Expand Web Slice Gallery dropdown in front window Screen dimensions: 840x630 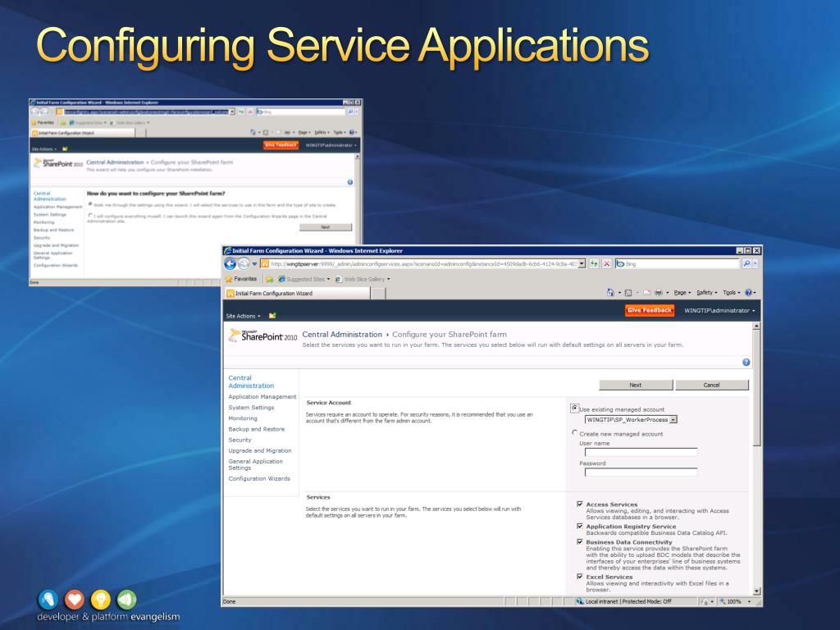388,279
